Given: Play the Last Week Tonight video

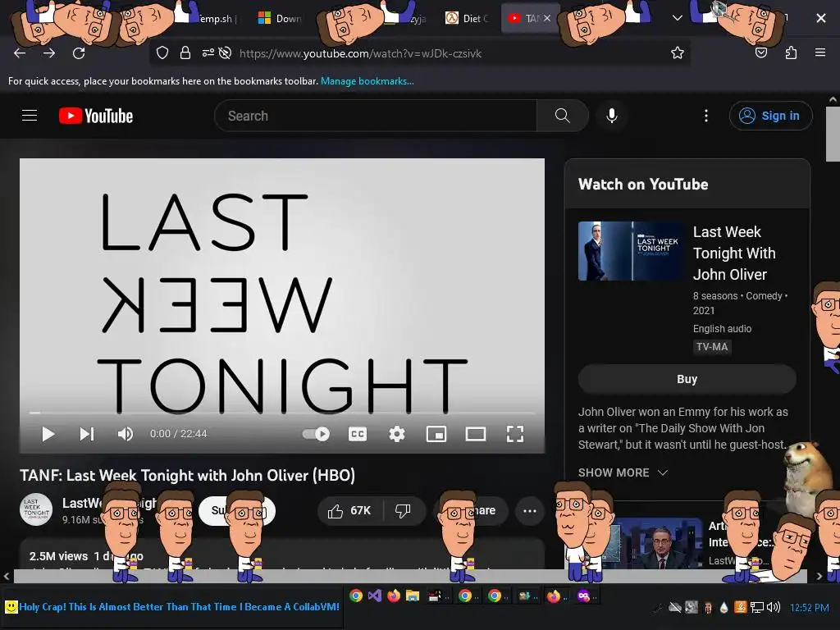Looking at the screenshot, I should pyautogui.click(x=48, y=434).
